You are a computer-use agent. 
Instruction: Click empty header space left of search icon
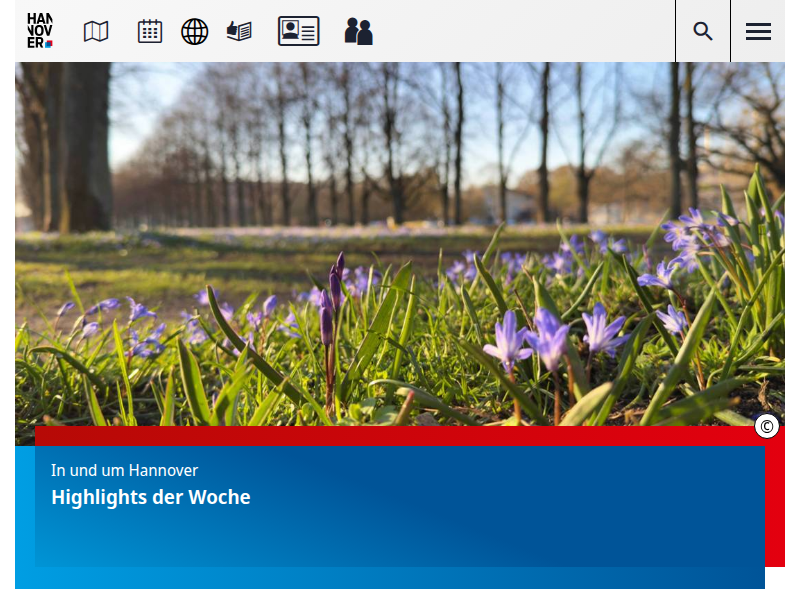pos(520,31)
